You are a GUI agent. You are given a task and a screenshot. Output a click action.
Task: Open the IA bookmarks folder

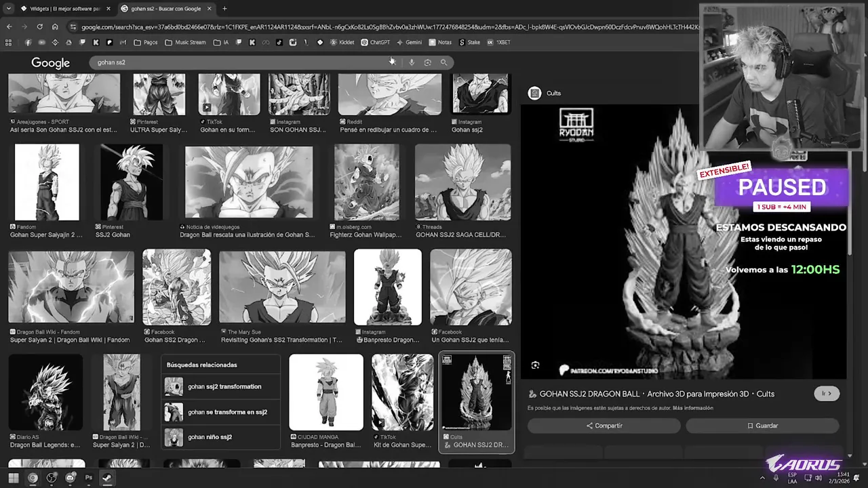pos(221,42)
